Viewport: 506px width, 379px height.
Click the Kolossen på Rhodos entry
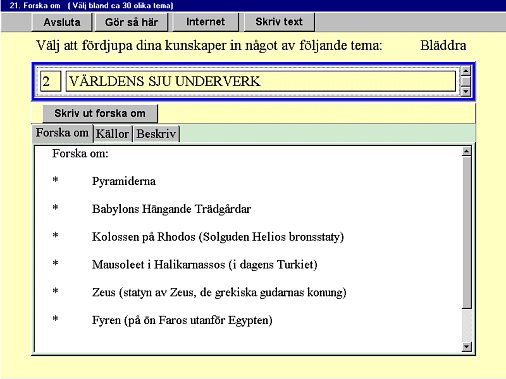[218, 237]
